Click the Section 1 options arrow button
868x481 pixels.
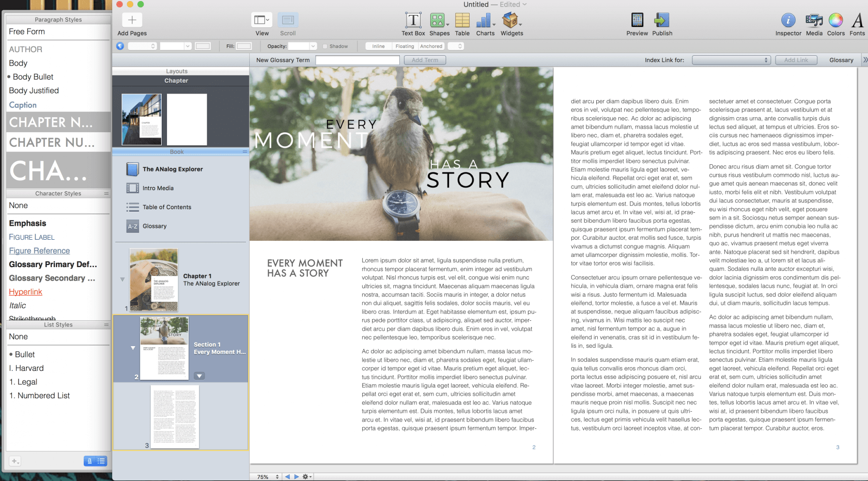point(199,376)
